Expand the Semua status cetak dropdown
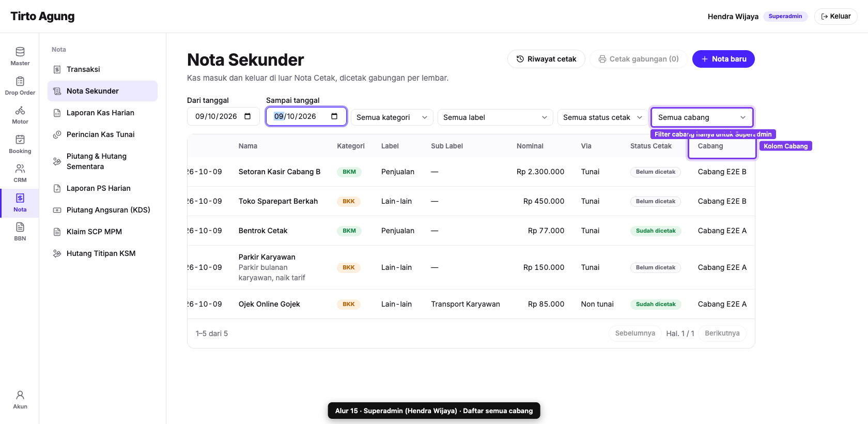 click(x=602, y=117)
